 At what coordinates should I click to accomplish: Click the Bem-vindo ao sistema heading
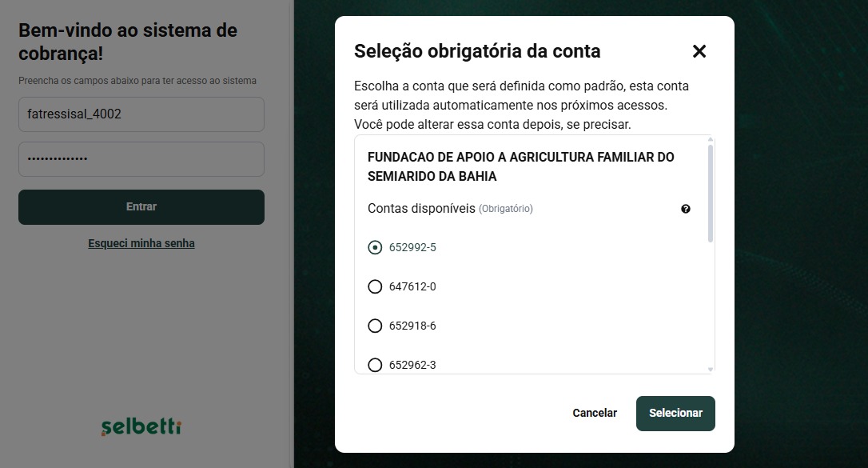pyautogui.click(x=128, y=42)
